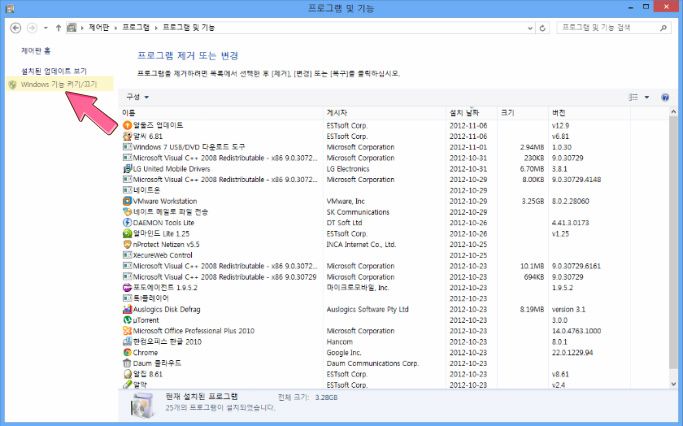The image size is (683, 426).
Task: Click the search magnifier icon
Action: click(663, 28)
